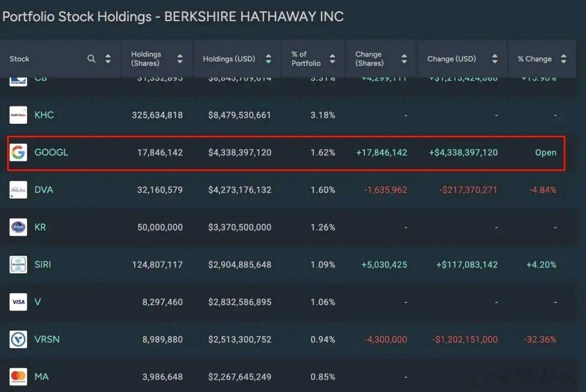Click the Visa logo icon
This screenshot has height=392, width=586.
[x=18, y=302]
